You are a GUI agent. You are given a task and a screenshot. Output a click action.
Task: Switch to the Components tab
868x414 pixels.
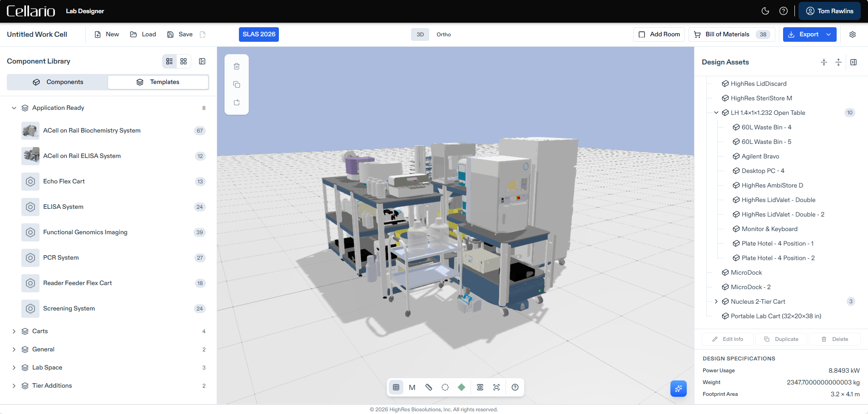point(57,82)
